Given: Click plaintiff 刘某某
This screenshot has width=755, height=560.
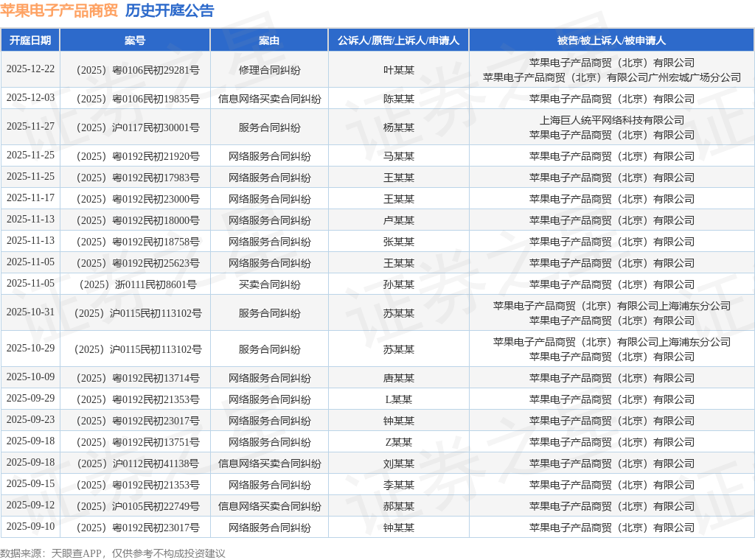Looking at the screenshot, I should (399, 463).
